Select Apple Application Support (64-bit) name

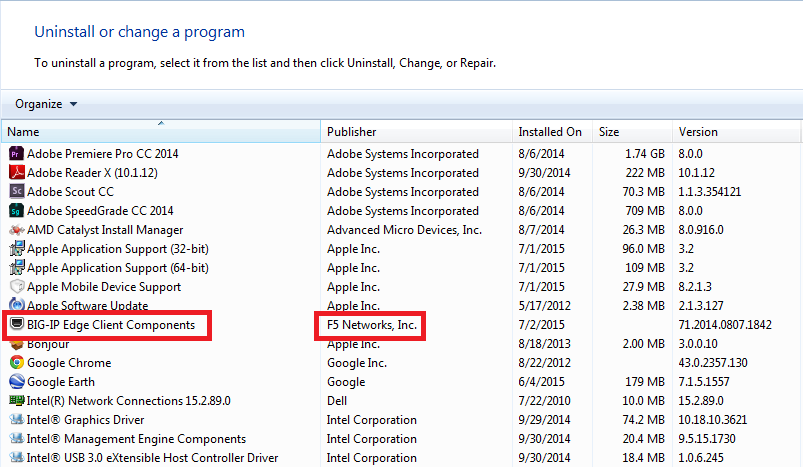point(118,268)
